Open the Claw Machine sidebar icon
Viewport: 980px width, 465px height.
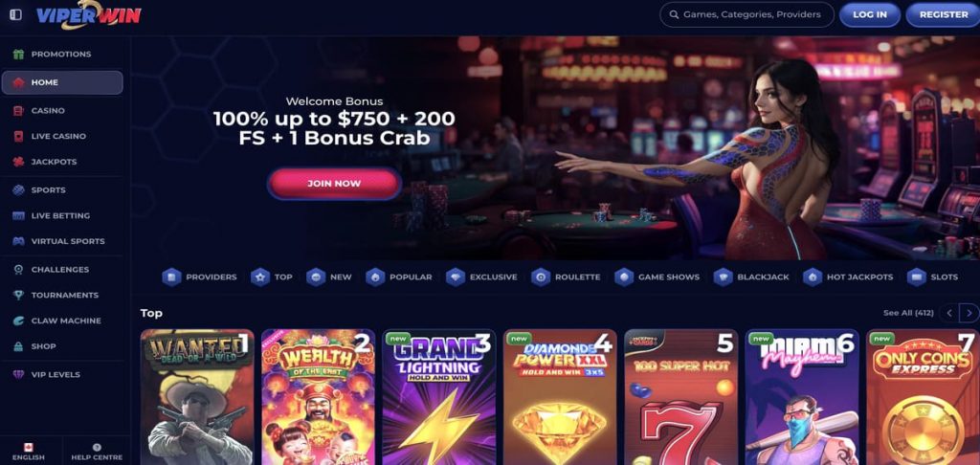[19, 321]
